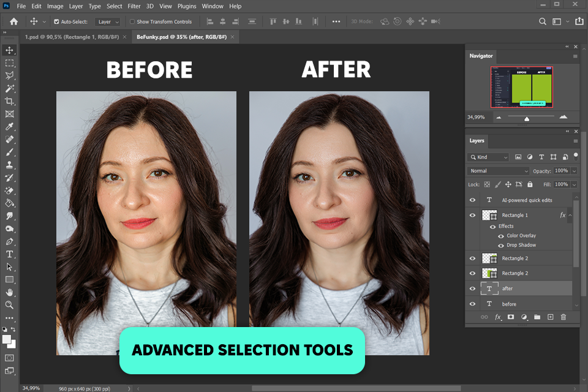
Task: Select the History Brush tool
Action: [9, 178]
